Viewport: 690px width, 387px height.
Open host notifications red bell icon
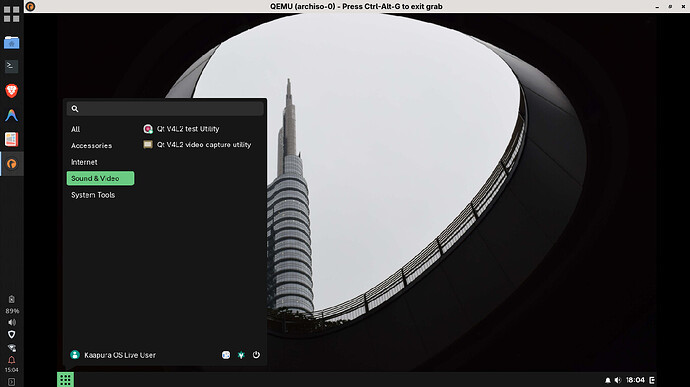tap(11, 360)
